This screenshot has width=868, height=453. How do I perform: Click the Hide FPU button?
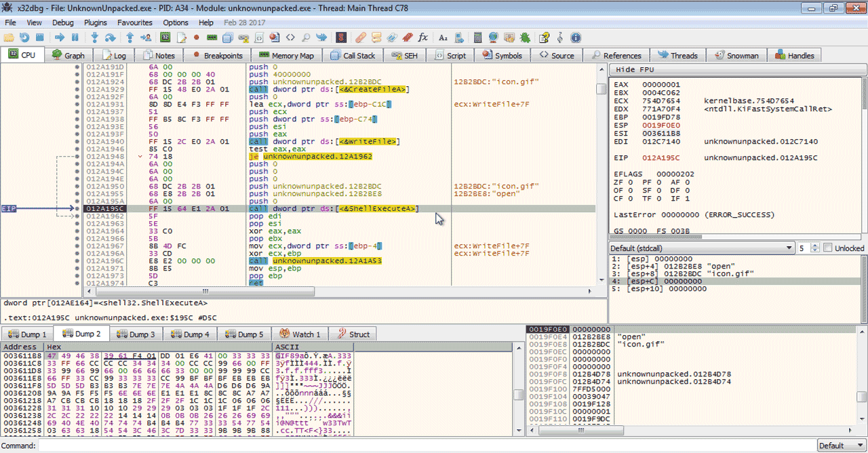635,70
